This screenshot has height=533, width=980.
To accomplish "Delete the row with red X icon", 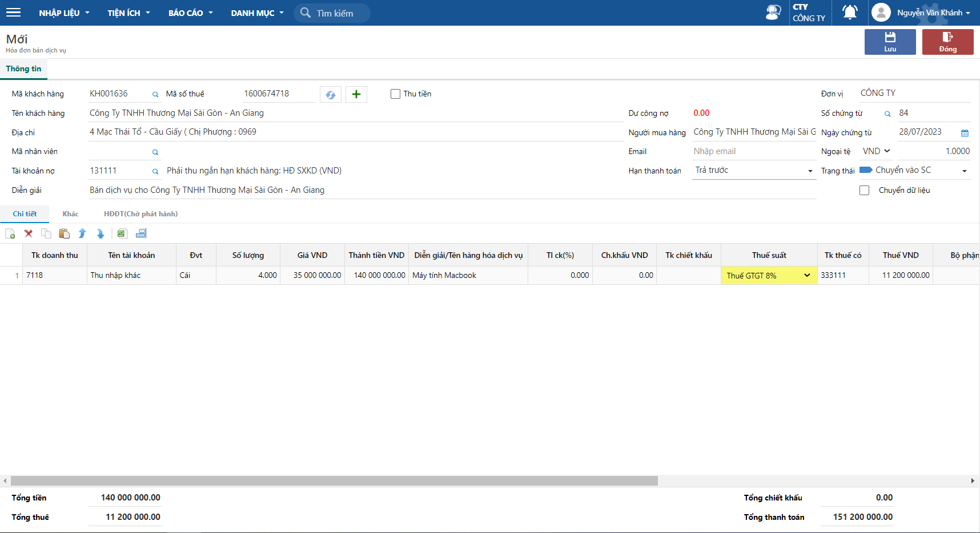I will pos(28,233).
